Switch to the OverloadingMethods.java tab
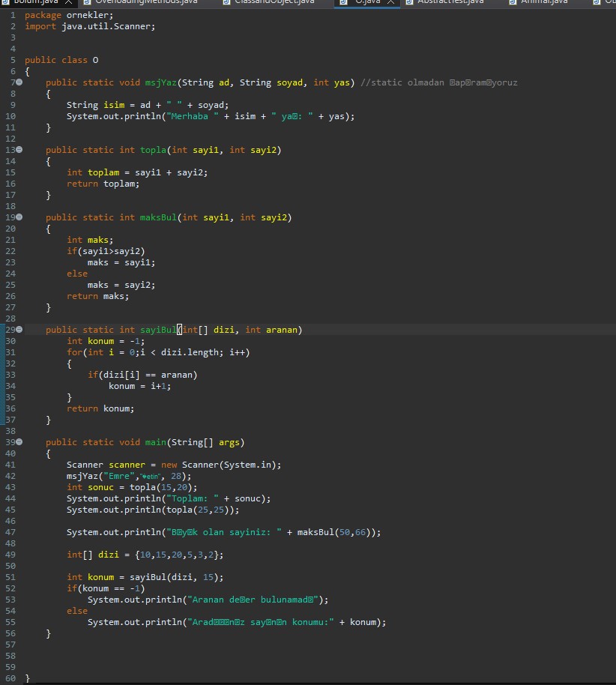616x685 pixels. coord(146,3)
